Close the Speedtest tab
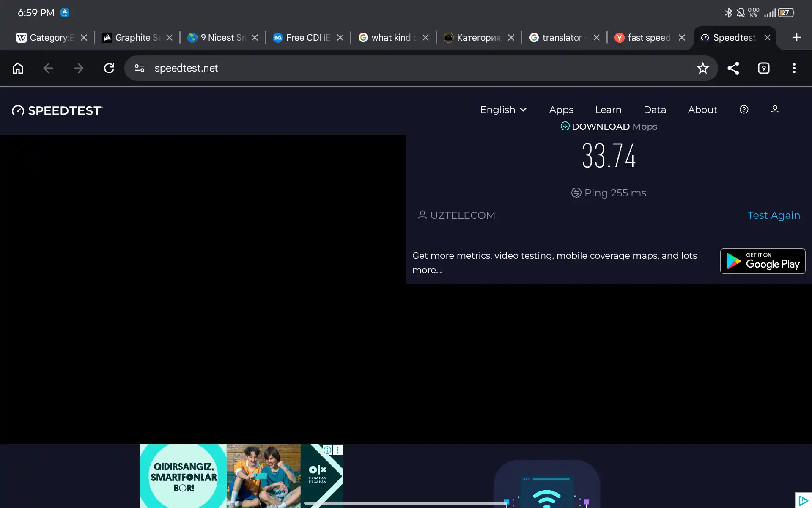812x508 pixels. 767,38
